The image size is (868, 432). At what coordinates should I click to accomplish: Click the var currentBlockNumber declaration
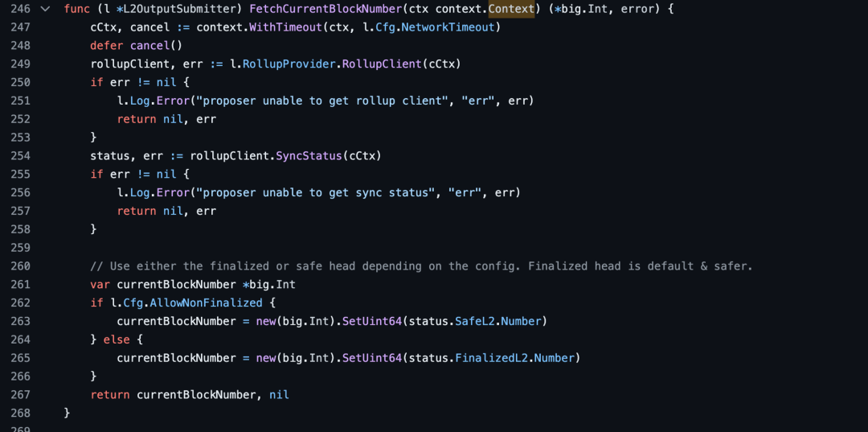(194, 285)
